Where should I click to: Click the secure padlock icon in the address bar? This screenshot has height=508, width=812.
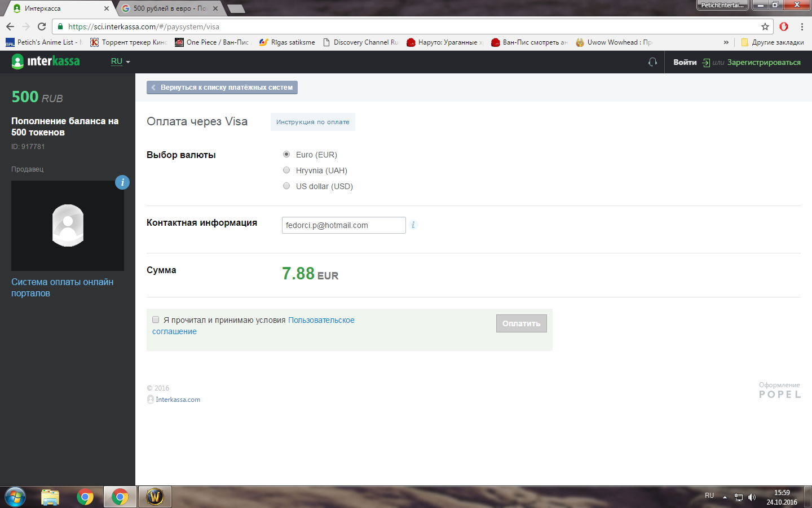point(60,27)
